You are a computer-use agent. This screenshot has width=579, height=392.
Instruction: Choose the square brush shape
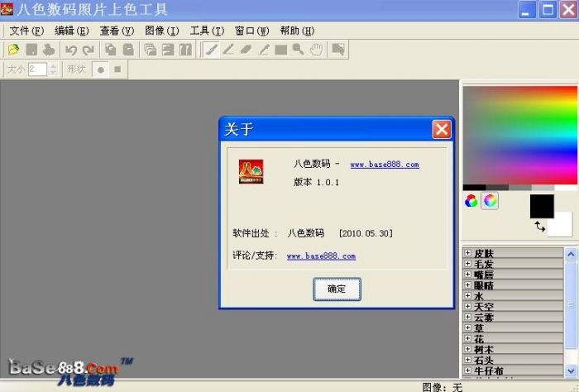pos(117,69)
